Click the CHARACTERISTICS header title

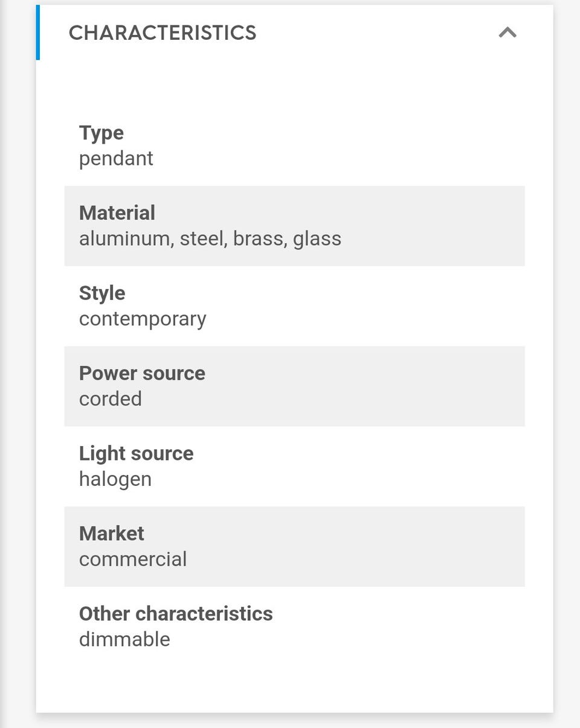pyautogui.click(x=163, y=33)
